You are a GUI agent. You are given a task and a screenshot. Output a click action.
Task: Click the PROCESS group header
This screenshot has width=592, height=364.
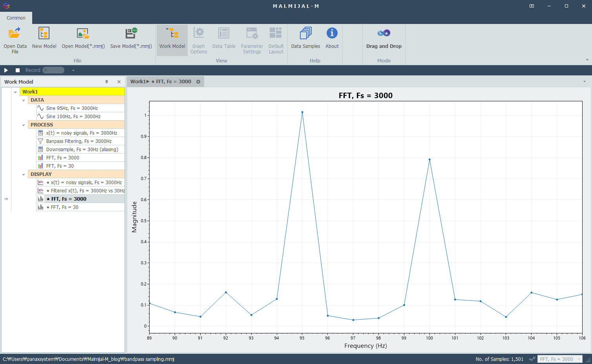pyautogui.click(x=76, y=124)
